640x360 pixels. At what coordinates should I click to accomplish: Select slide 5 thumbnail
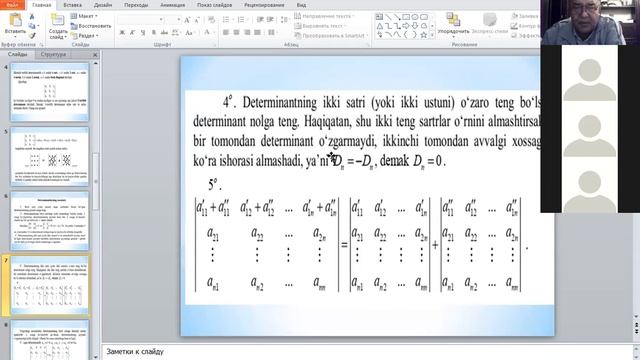coord(49,156)
